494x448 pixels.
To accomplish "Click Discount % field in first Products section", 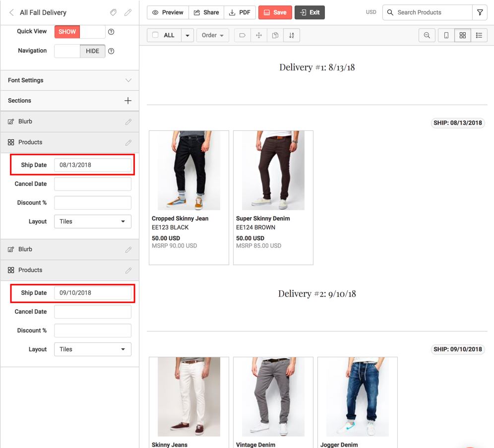I will click(93, 203).
